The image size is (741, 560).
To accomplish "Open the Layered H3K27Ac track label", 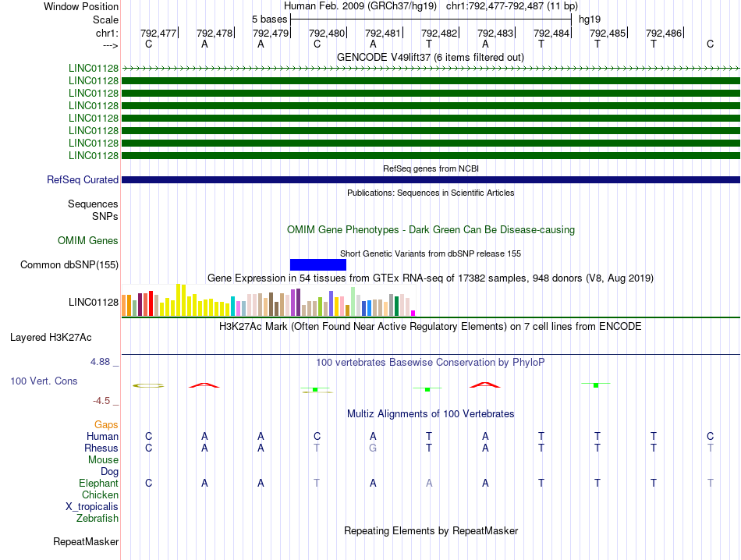I will point(51,338).
